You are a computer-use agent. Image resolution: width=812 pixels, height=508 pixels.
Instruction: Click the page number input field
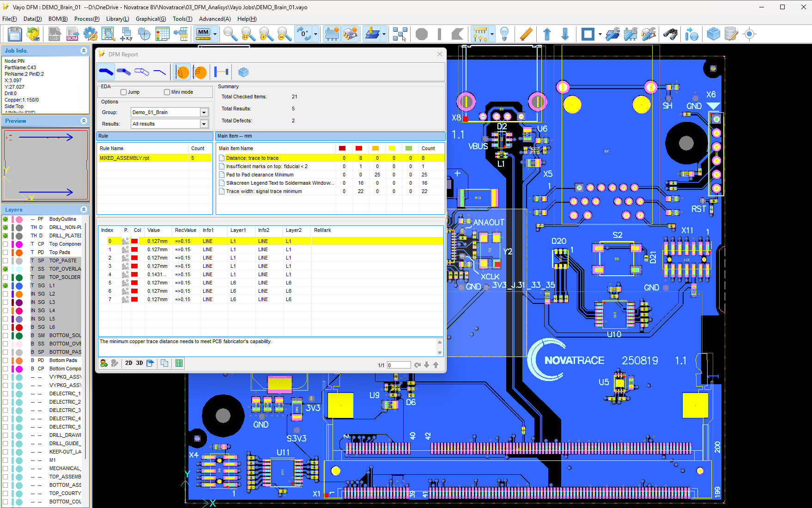(399, 365)
